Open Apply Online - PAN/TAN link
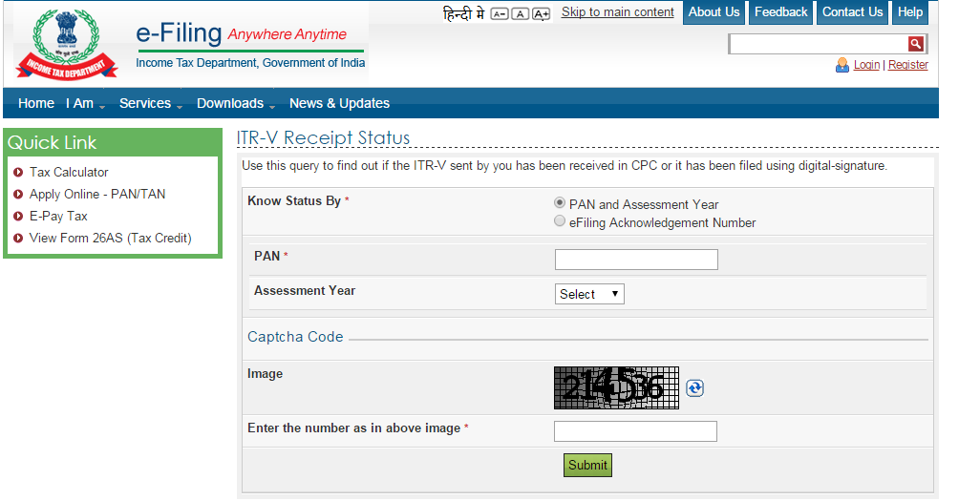 [x=97, y=194]
